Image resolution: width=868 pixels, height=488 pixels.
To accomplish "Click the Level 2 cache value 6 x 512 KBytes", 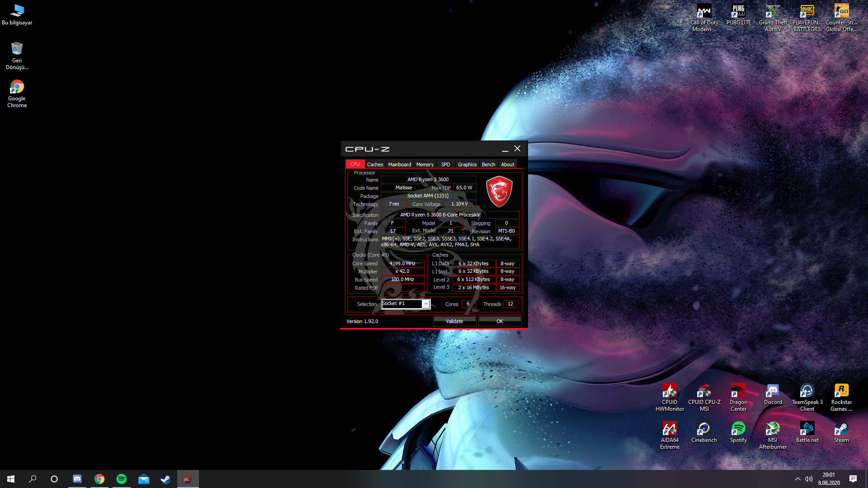I will 474,280.
